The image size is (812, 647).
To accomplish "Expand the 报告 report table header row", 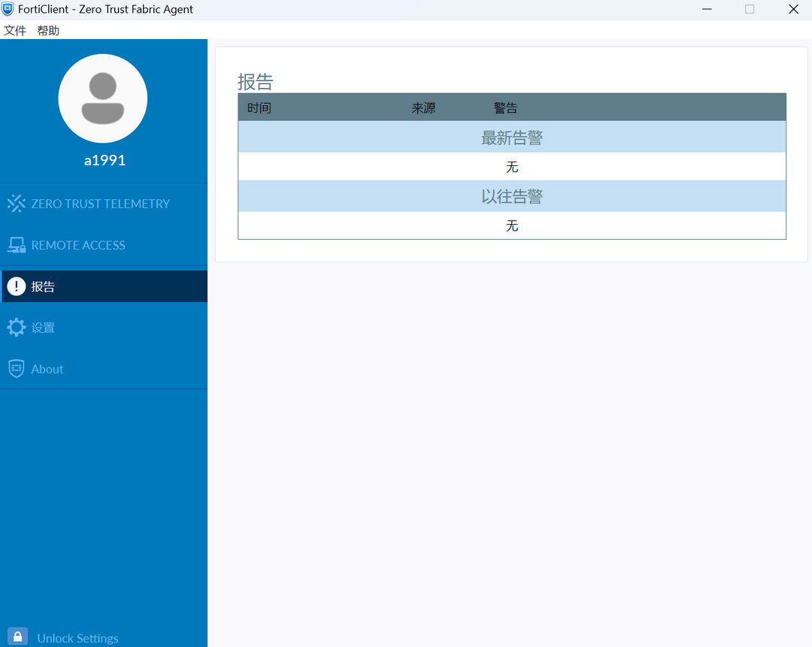I will pyautogui.click(x=511, y=107).
